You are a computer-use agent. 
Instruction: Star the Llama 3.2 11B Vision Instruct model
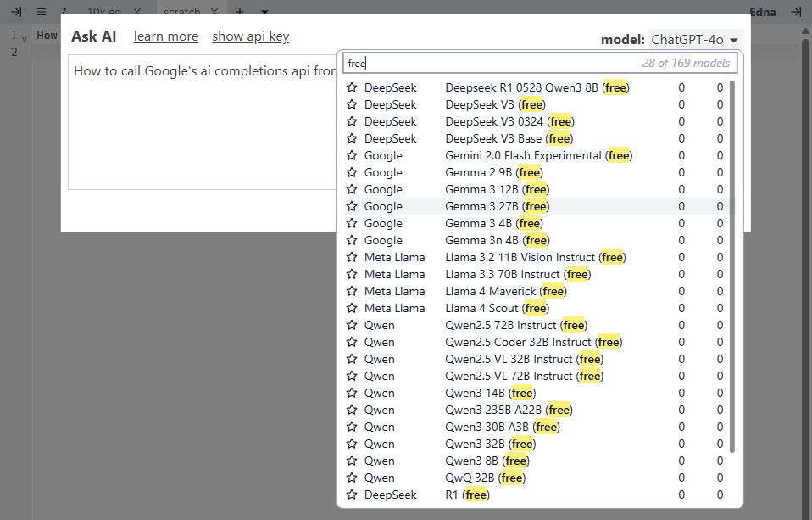coord(352,257)
